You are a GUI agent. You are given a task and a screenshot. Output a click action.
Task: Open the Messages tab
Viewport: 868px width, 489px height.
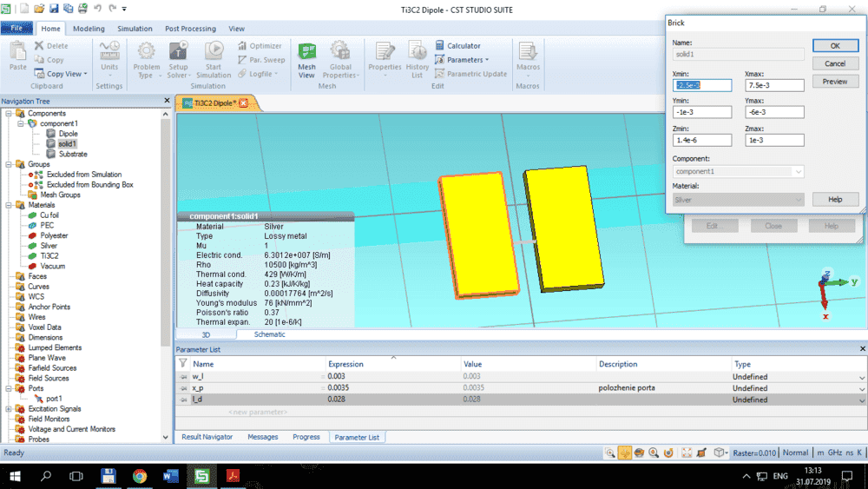(262, 437)
